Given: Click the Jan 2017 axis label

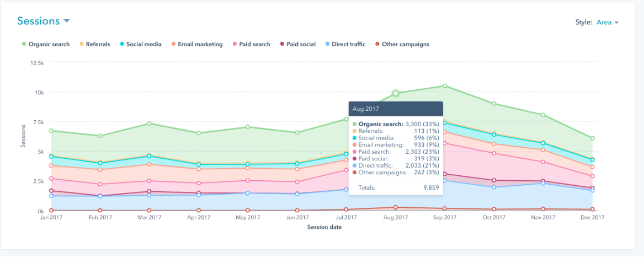Looking at the screenshot, I should (51, 217).
